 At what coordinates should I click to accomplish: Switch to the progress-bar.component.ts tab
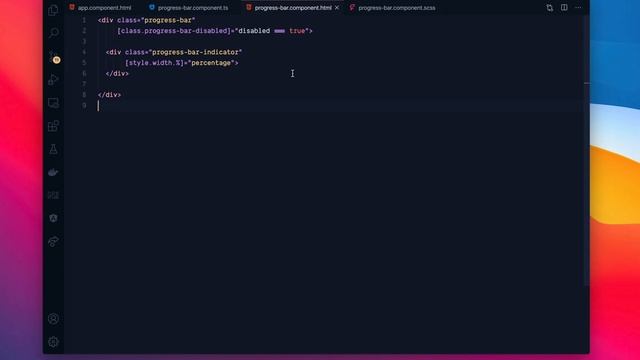189,8
